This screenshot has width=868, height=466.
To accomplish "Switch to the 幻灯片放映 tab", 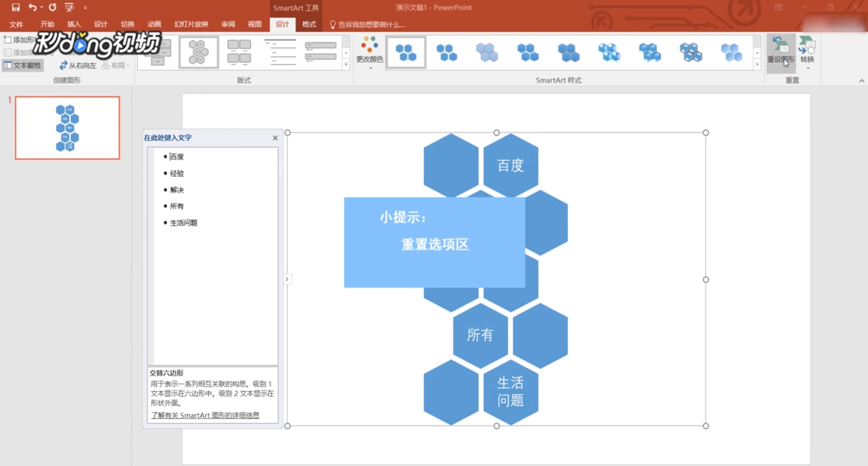I will coord(191,24).
